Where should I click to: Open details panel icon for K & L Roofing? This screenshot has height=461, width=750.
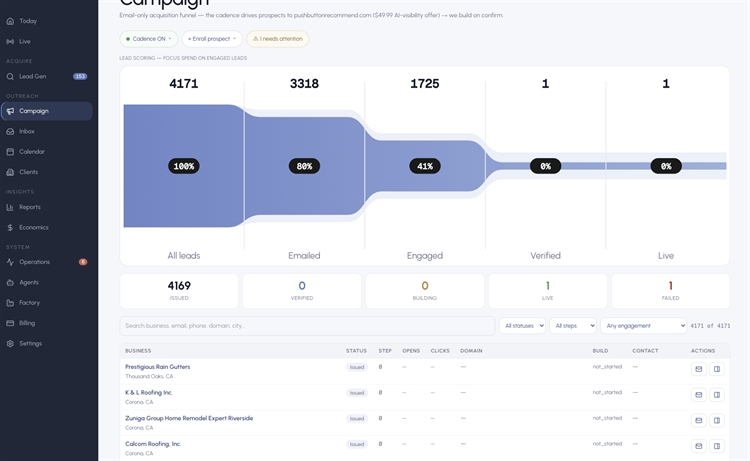pos(717,395)
